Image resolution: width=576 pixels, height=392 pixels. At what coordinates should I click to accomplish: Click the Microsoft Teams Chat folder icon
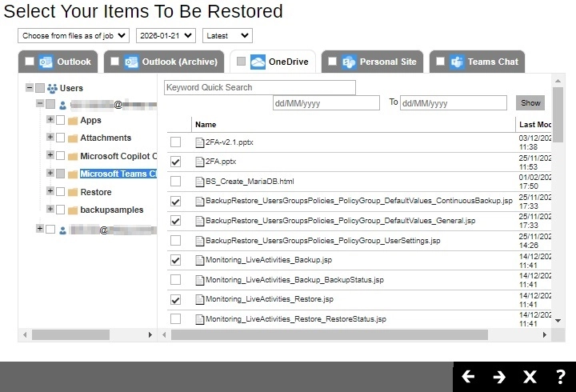click(x=73, y=174)
